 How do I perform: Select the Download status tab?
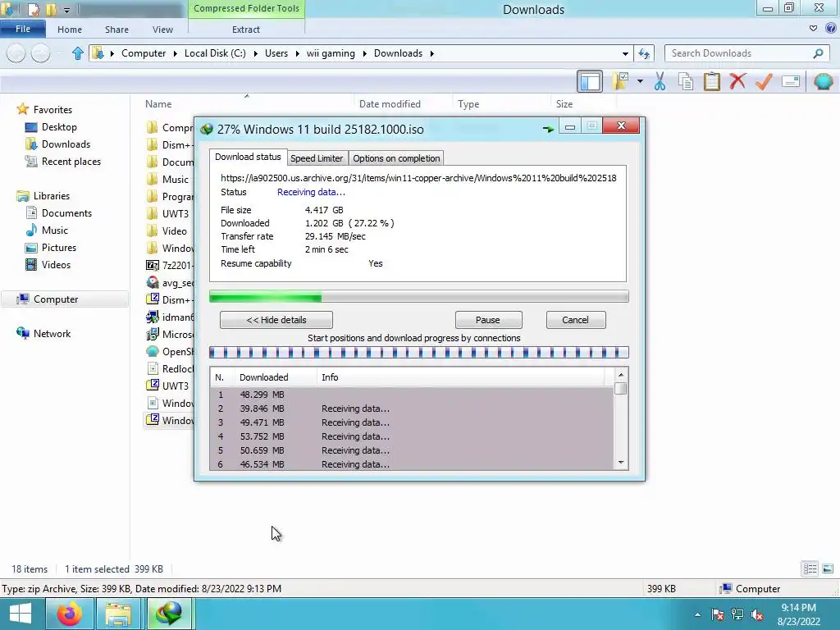pyautogui.click(x=248, y=157)
